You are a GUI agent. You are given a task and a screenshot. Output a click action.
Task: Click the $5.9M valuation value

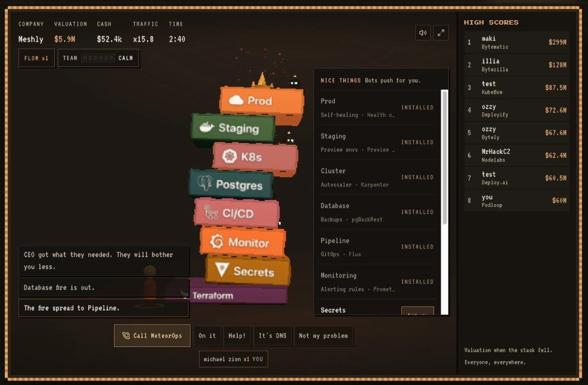pyautogui.click(x=65, y=40)
